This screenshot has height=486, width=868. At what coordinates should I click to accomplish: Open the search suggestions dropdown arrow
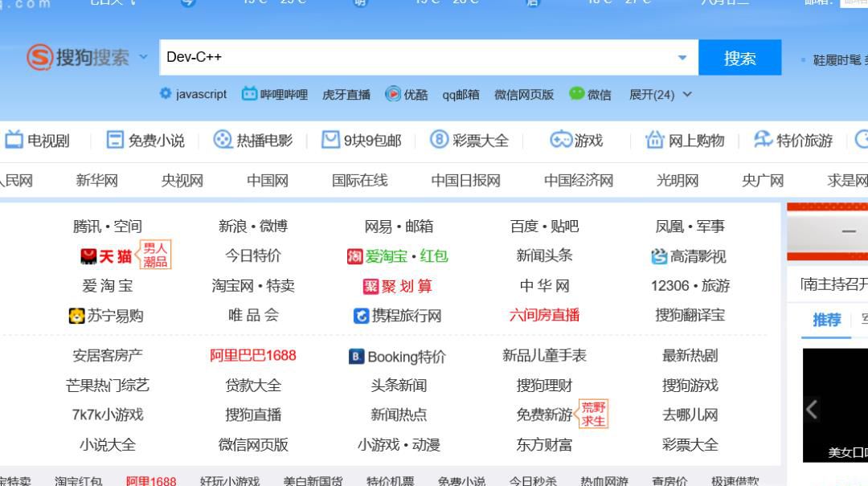[682, 57]
